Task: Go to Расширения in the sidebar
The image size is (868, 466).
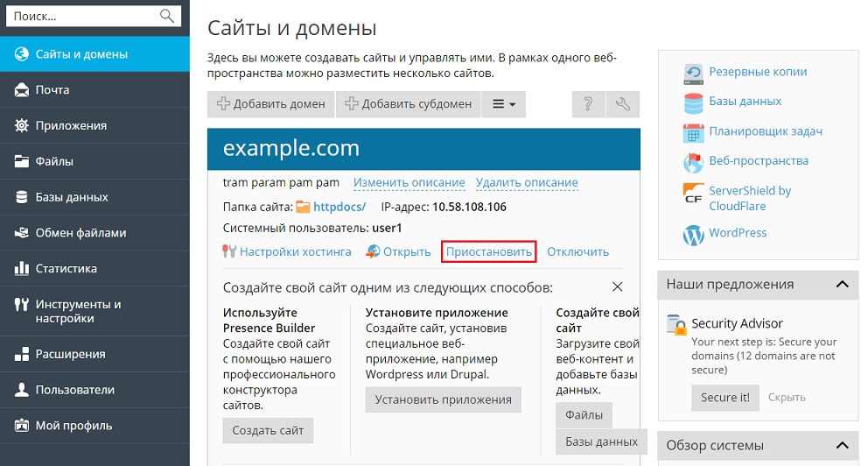Action: click(70, 354)
